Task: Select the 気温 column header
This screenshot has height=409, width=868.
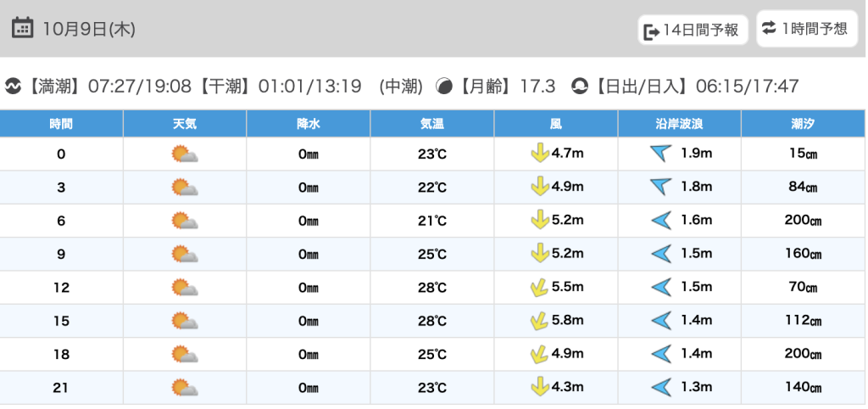Action: (x=432, y=124)
